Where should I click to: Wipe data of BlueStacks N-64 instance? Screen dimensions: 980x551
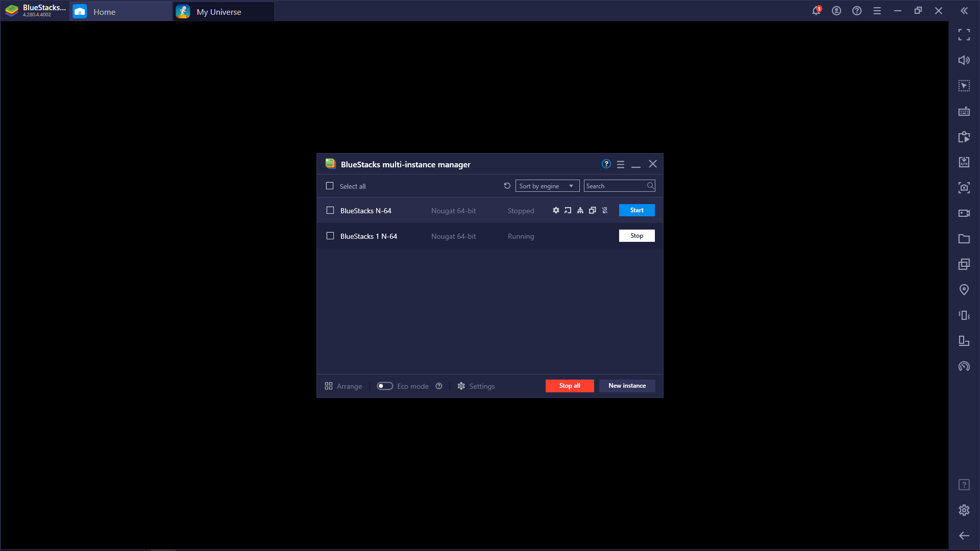click(x=580, y=210)
